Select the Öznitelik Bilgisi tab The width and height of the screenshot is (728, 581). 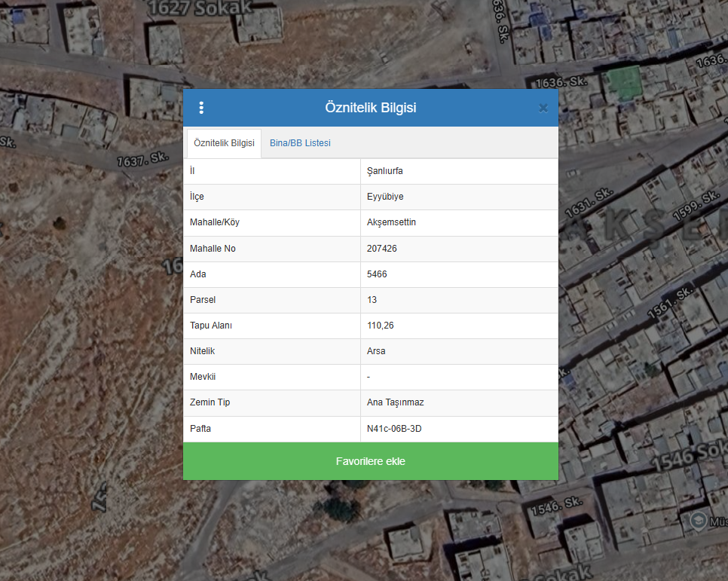coord(224,143)
